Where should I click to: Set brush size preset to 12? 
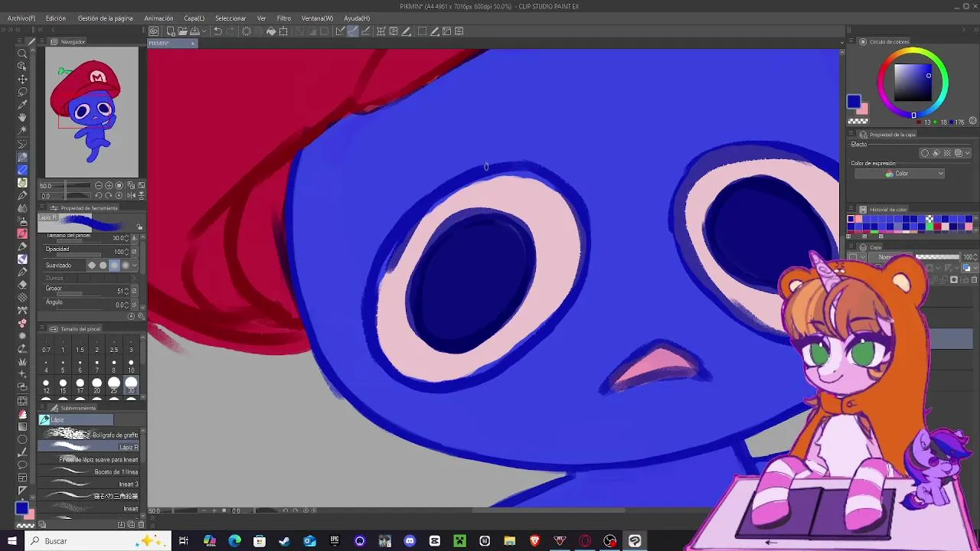(46, 385)
